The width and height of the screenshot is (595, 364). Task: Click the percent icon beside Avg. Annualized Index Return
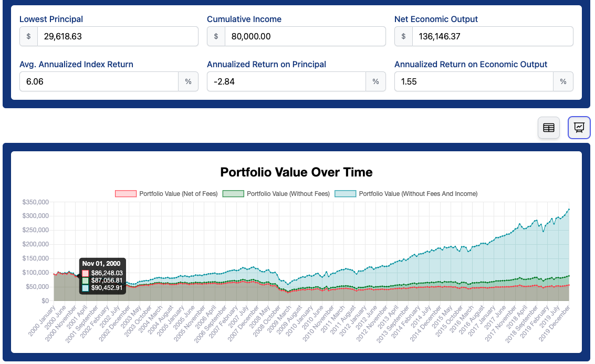coord(189,81)
